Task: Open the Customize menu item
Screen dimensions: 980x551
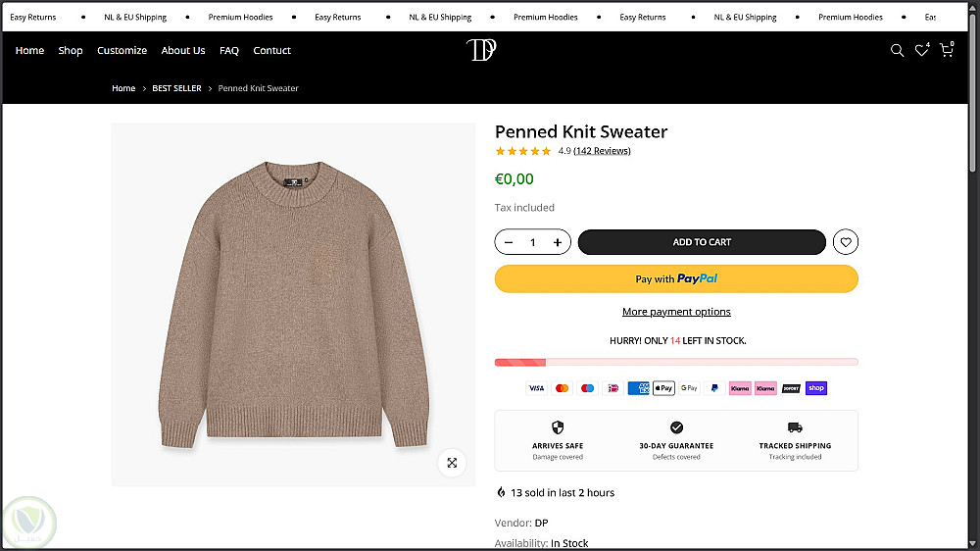Action: click(x=122, y=51)
